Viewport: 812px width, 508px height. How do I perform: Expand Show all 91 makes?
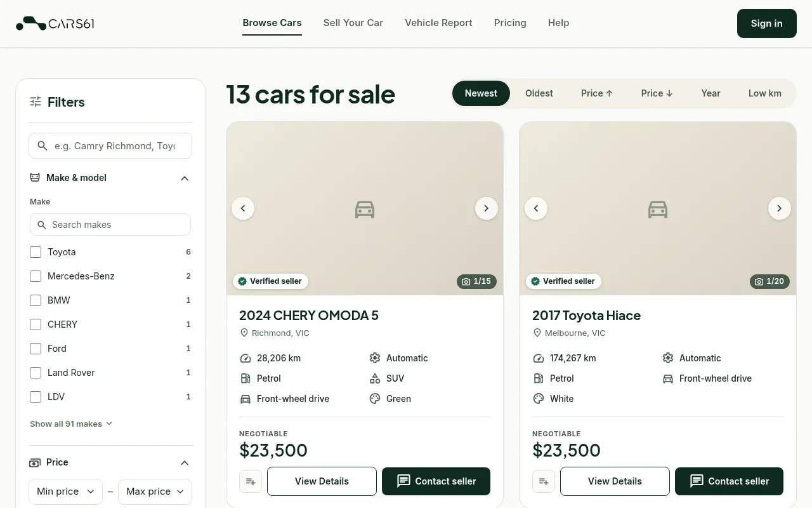point(71,424)
